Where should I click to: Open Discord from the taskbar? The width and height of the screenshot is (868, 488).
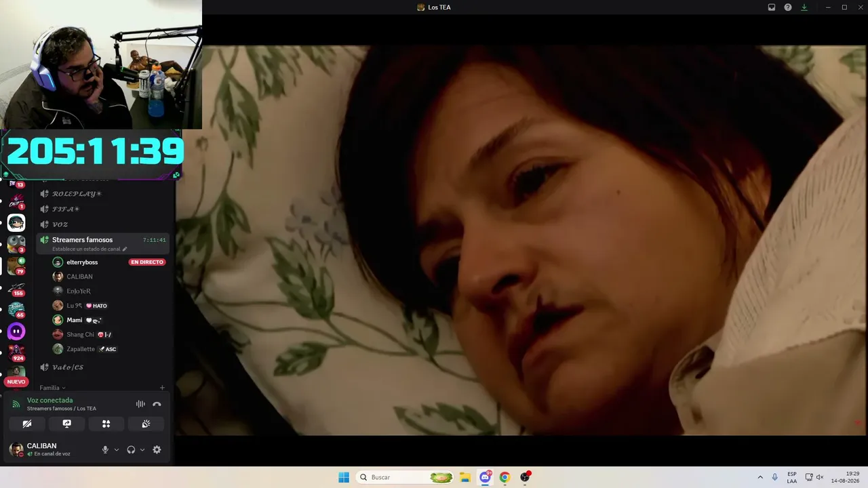click(485, 477)
